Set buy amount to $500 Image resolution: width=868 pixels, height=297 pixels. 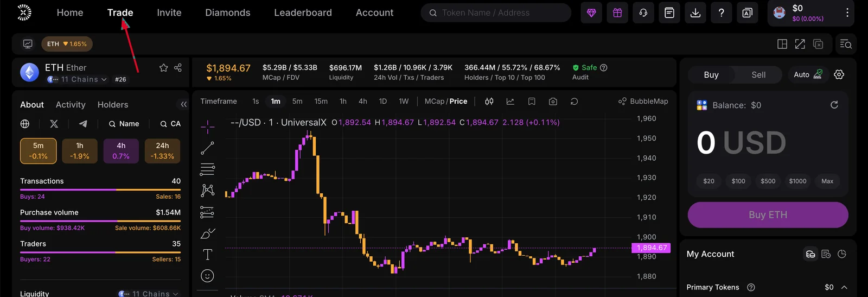(768, 181)
